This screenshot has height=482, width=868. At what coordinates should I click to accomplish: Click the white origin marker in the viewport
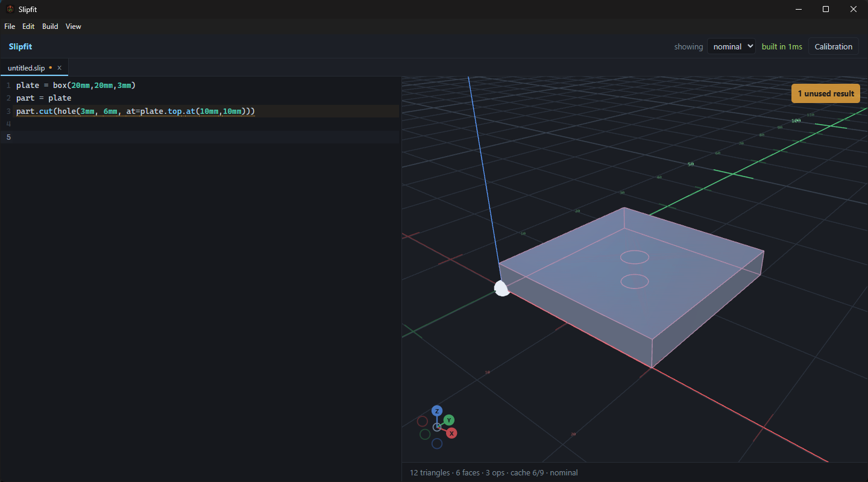pyautogui.click(x=502, y=289)
